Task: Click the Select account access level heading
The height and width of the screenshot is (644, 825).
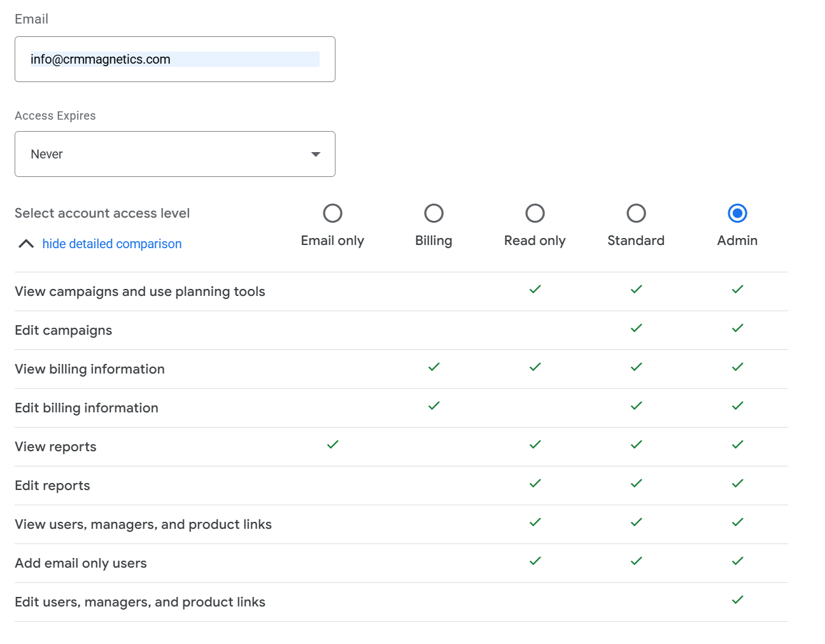Action: (102, 213)
